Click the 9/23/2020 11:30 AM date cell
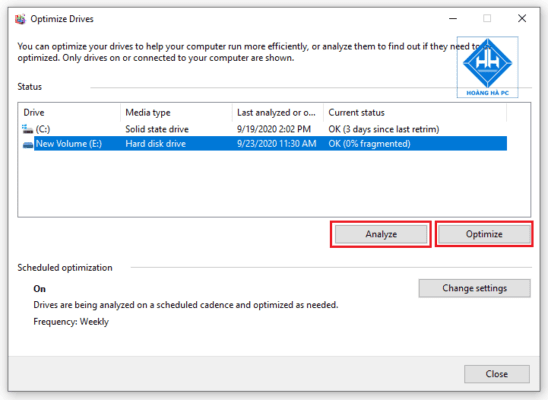The width and height of the screenshot is (548, 400). point(276,144)
